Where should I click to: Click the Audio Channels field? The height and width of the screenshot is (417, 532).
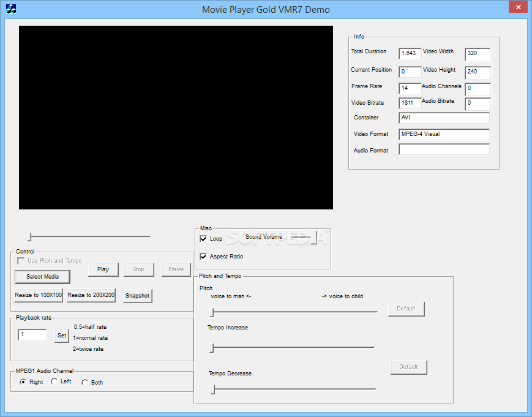(x=478, y=89)
